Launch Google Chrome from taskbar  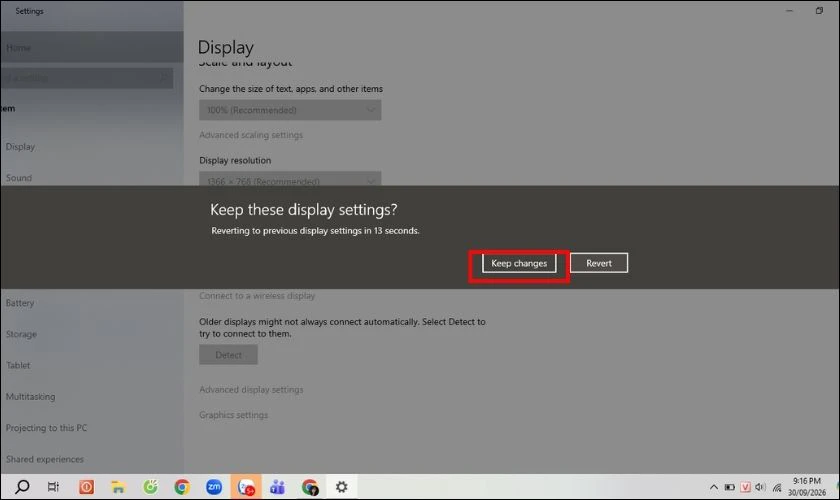pyautogui.click(x=182, y=487)
